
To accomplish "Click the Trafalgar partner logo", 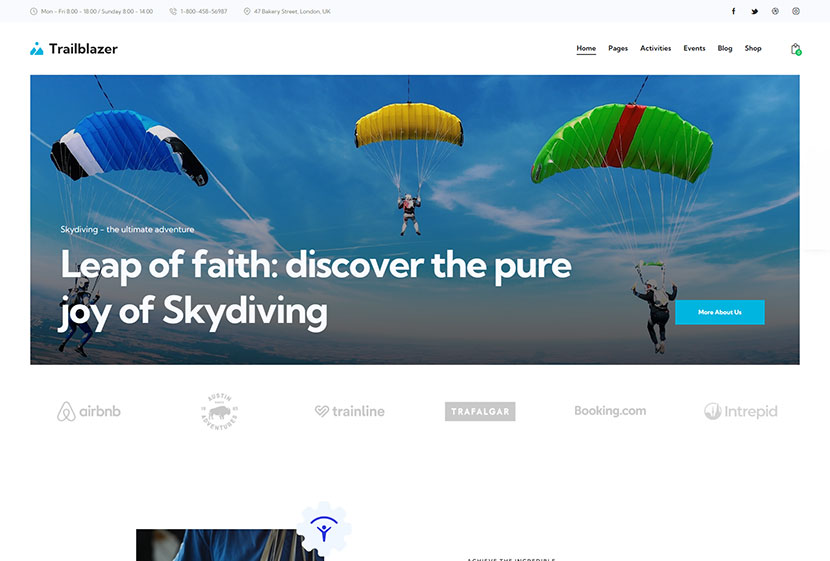I will [480, 411].
